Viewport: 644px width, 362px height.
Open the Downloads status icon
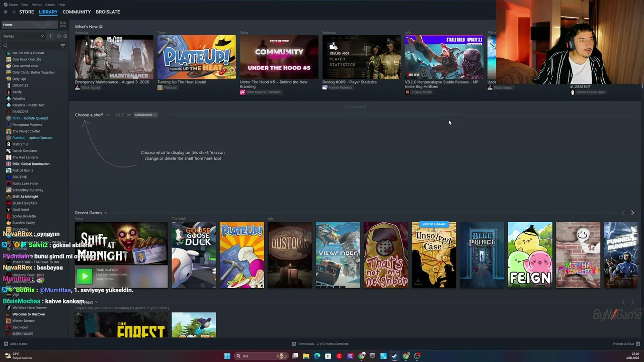coord(294,344)
